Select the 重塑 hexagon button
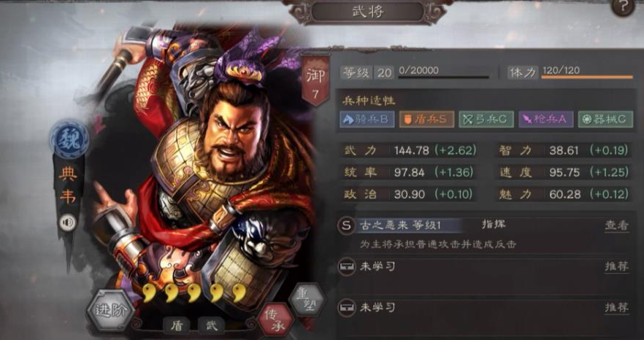 point(307,299)
